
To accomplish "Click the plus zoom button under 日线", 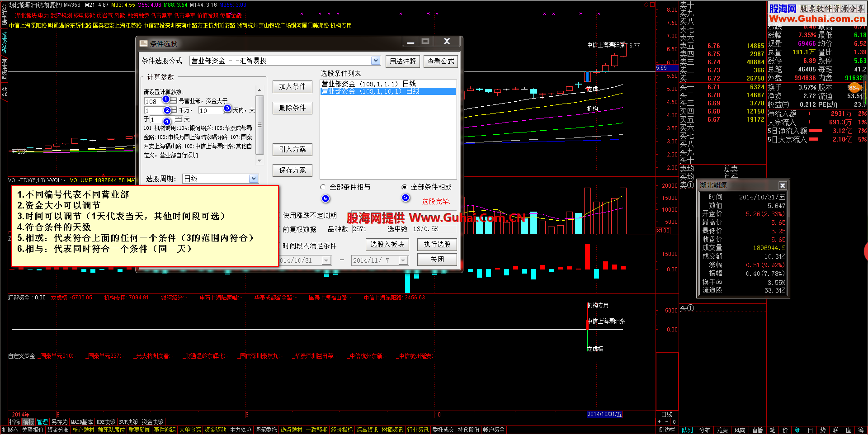I will coord(659,422).
